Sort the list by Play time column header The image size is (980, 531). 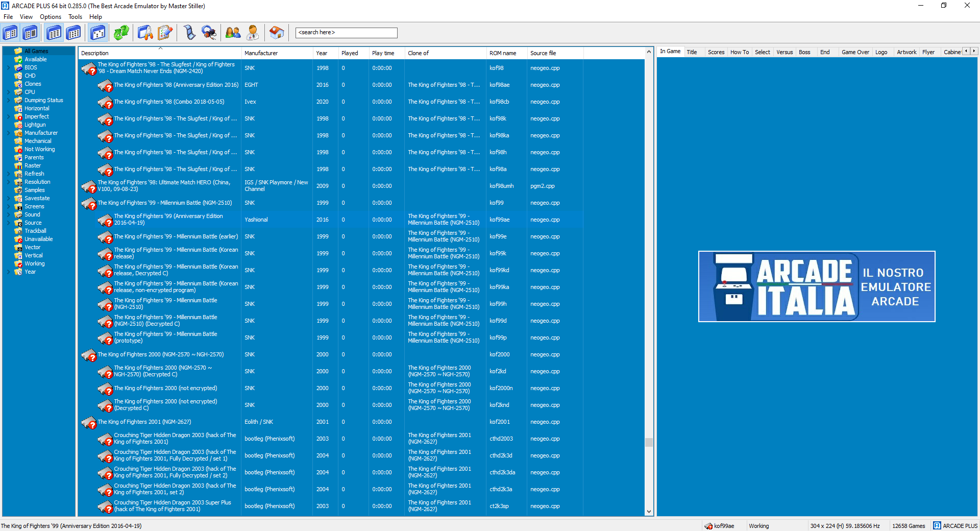pyautogui.click(x=386, y=53)
